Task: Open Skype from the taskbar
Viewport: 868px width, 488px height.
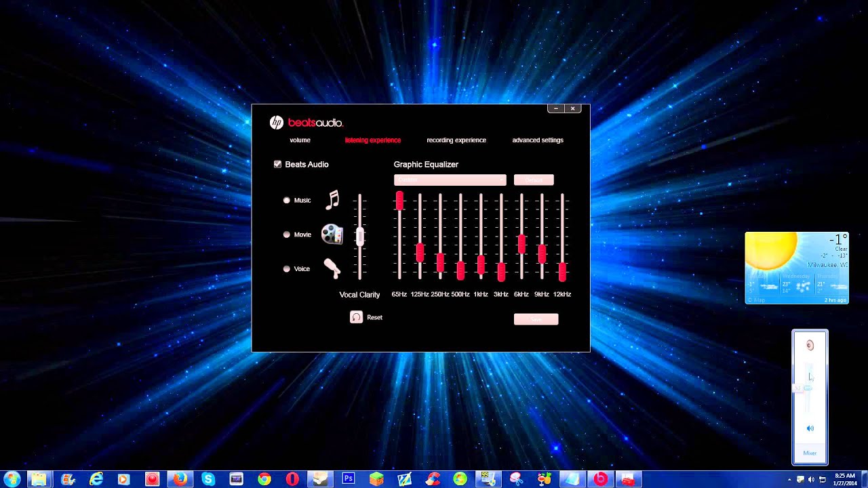Action: pos(208,479)
